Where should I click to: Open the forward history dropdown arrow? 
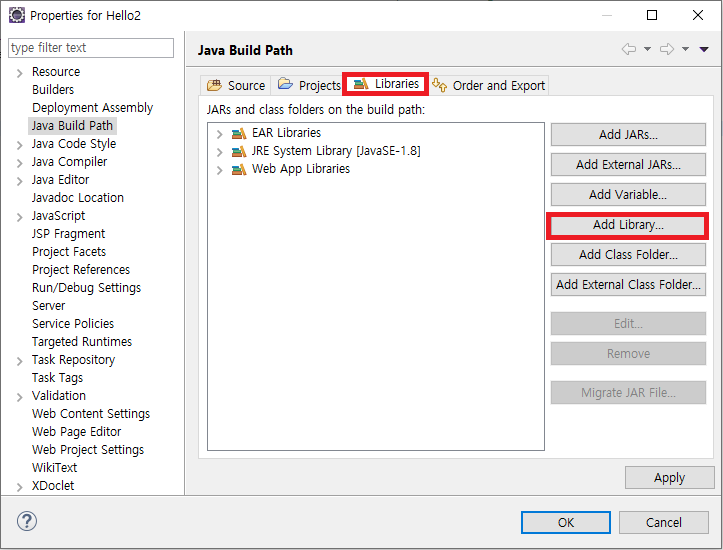coord(686,49)
